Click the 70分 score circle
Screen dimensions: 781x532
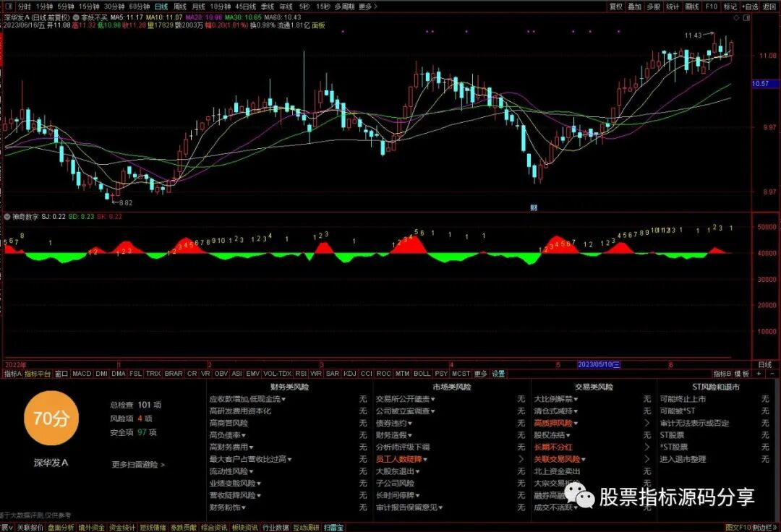point(51,418)
